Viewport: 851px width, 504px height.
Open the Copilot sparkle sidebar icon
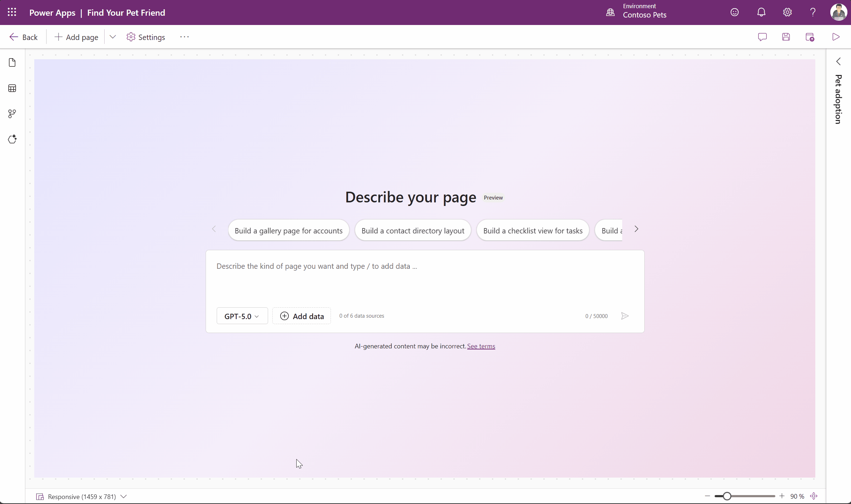coord(12,139)
